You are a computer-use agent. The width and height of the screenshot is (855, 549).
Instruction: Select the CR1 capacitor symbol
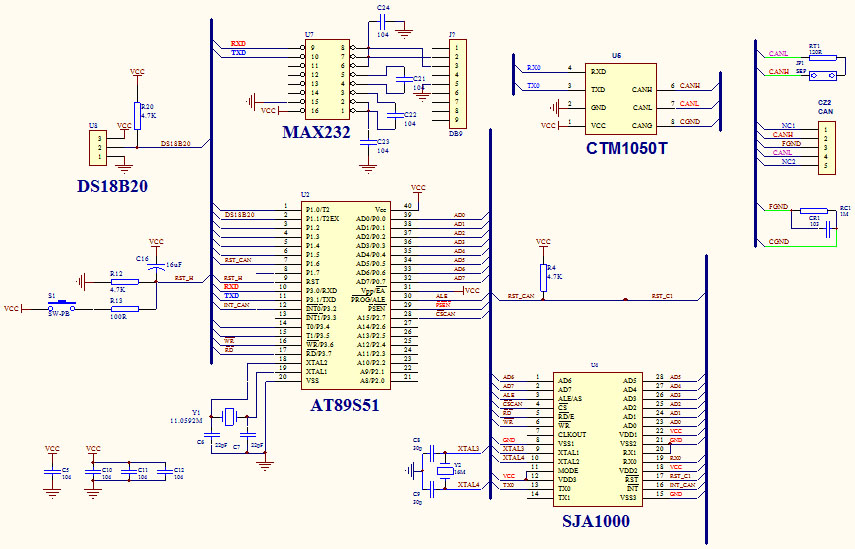[x=828, y=230]
